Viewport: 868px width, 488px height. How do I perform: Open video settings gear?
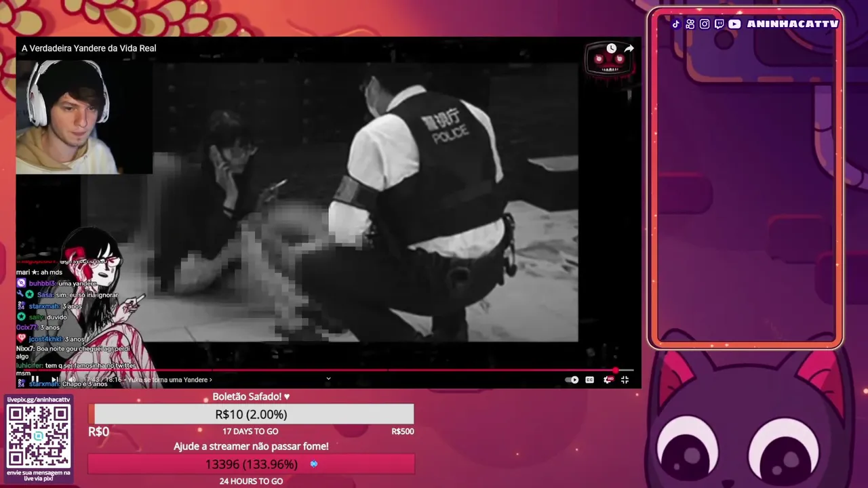point(608,380)
